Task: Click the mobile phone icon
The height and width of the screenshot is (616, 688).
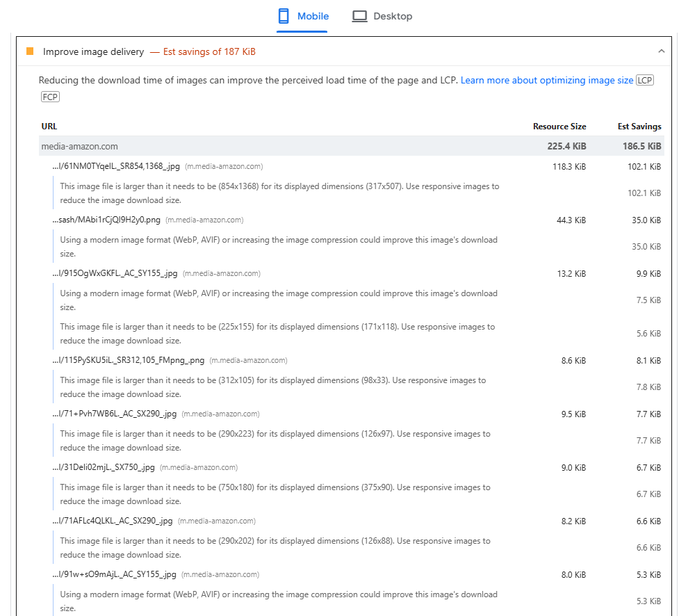Action: tap(284, 16)
